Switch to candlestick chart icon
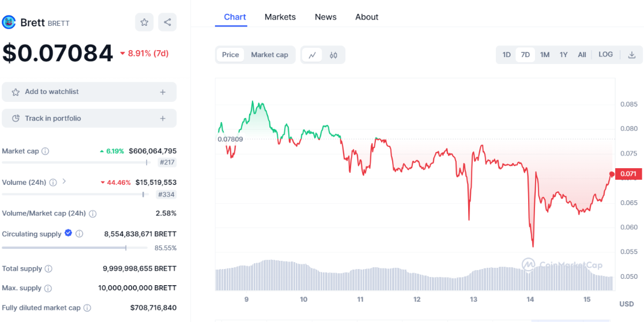The image size is (644, 322). pyautogui.click(x=333, y=55)
